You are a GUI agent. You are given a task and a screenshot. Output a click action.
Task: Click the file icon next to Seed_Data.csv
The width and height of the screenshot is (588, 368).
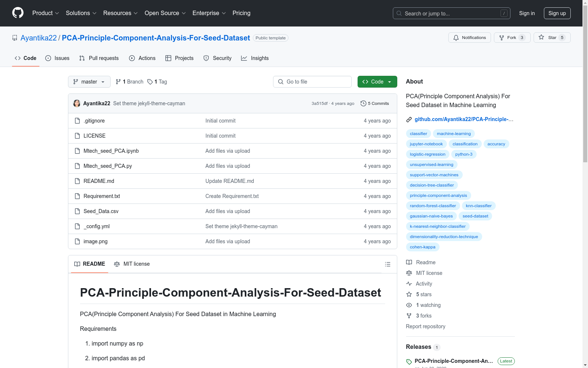[77, 211]
